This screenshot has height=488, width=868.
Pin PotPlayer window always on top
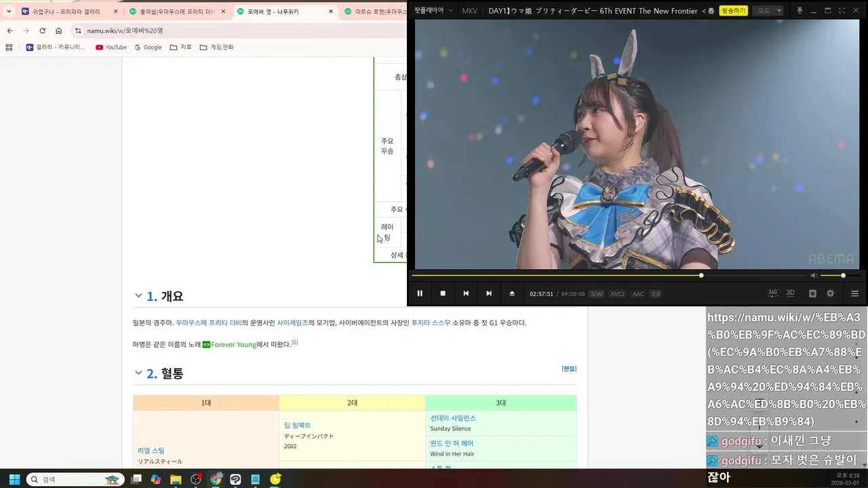tap(800, 10)
